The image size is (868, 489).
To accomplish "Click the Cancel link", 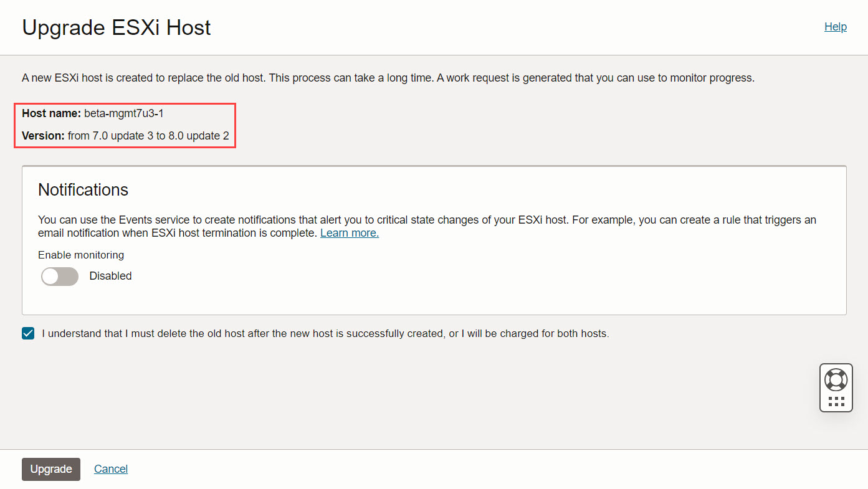I will click(x=111, y=469).
